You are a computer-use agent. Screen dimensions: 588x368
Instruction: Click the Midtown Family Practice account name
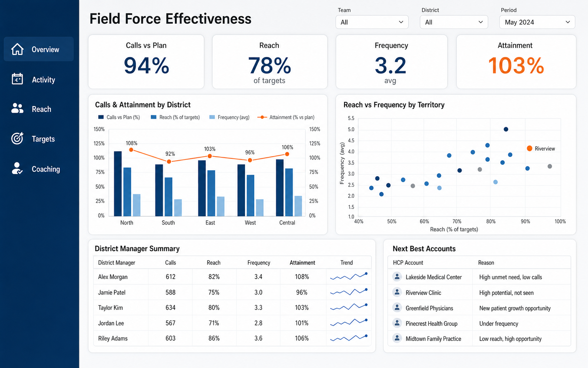pos(433,339)
